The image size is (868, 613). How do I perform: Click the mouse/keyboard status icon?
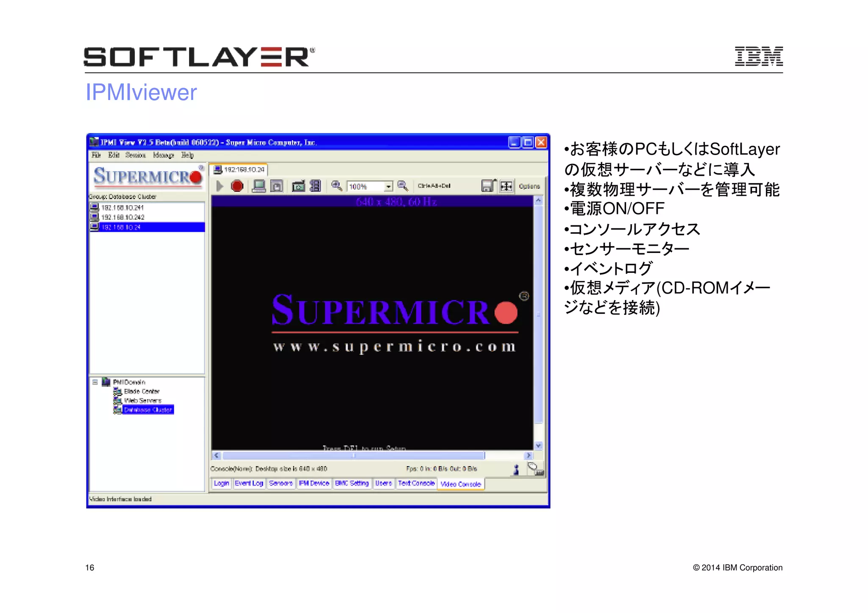pos(535,469)
